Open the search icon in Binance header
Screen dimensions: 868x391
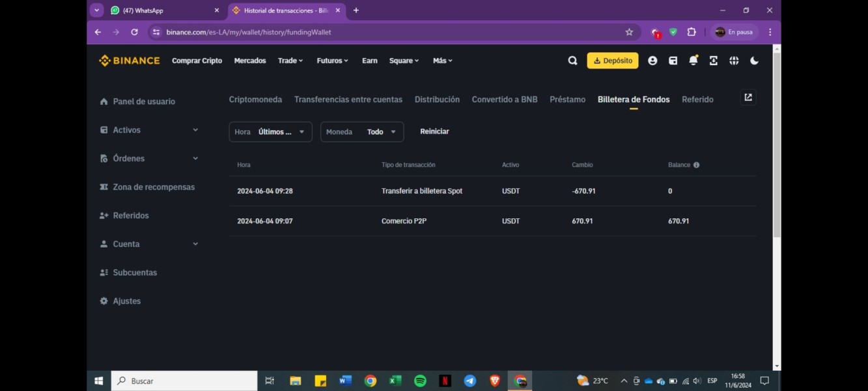[x=572, y=61]
